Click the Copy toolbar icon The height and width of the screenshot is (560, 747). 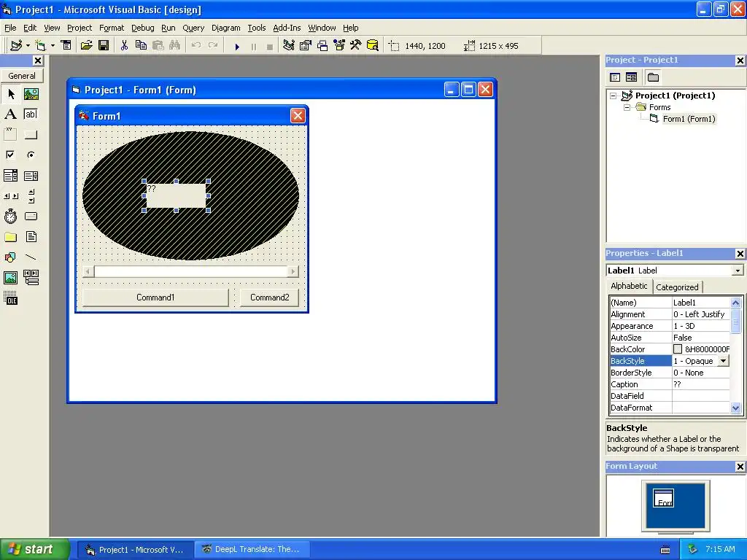(x=141, y=45)
